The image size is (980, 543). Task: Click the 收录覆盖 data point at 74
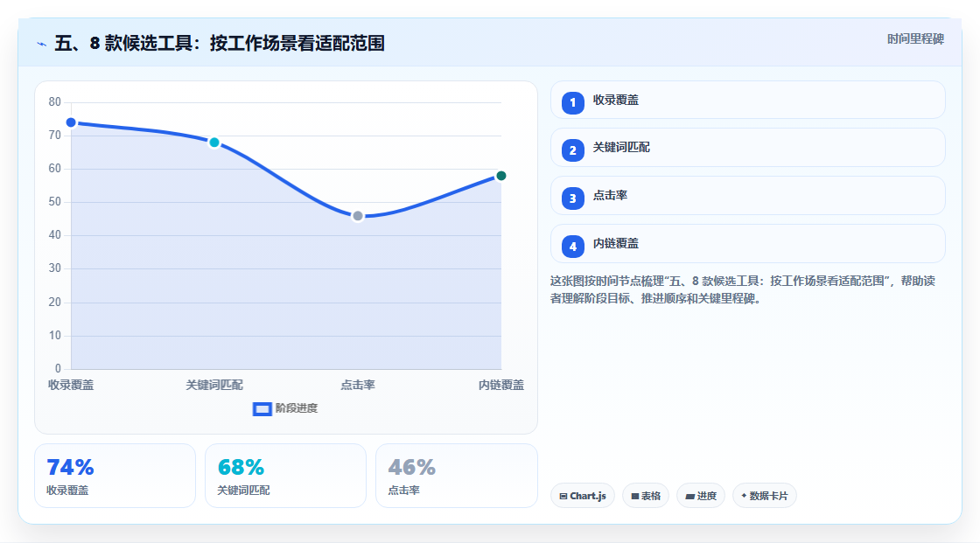point(71,122)
